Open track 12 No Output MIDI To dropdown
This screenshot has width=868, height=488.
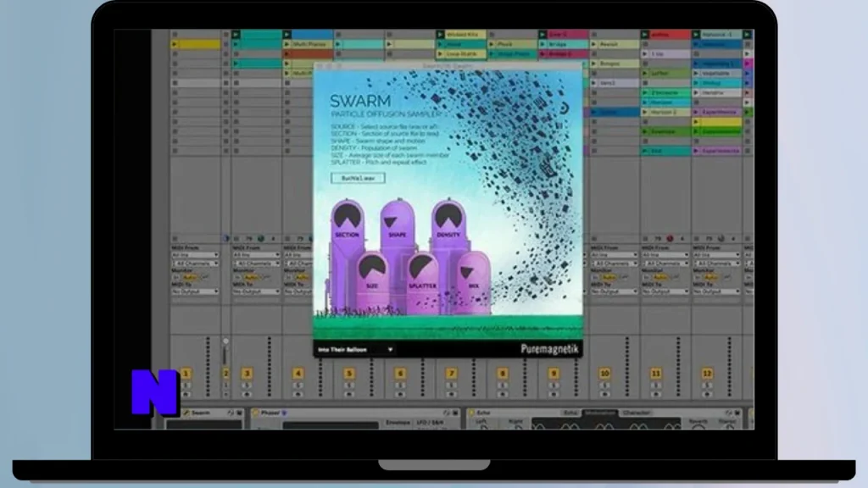(x=715, y=291)
